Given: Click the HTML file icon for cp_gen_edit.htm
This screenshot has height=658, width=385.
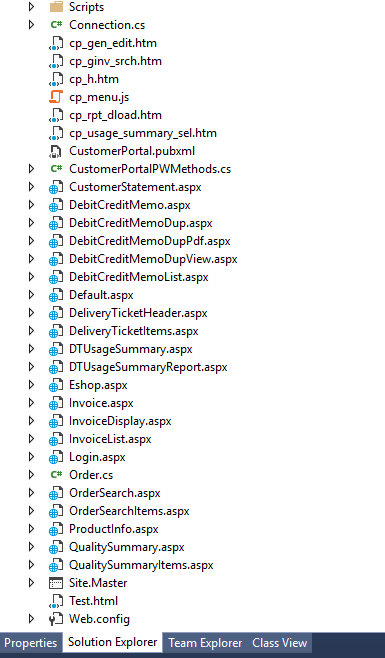Looking at the screenshot, I should pos(56,43).
